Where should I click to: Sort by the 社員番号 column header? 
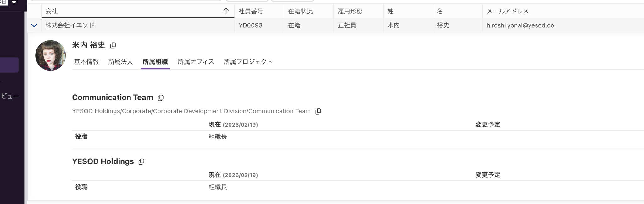[251, 11]
